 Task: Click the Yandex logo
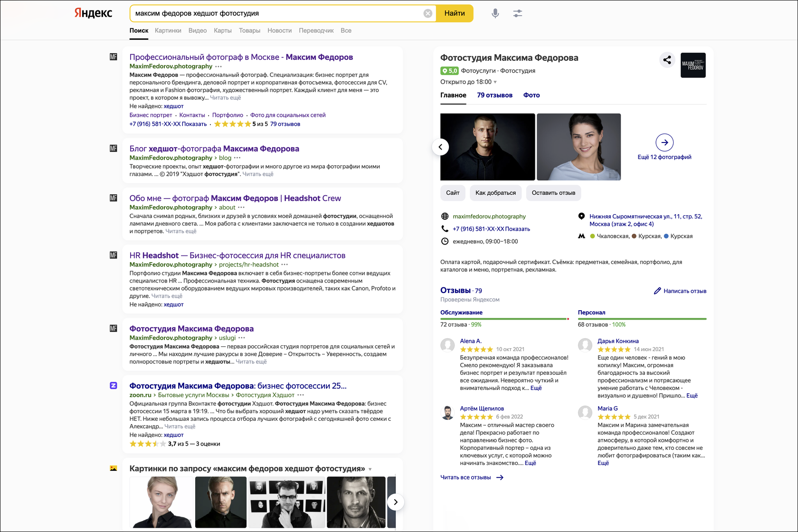[93, 13]
